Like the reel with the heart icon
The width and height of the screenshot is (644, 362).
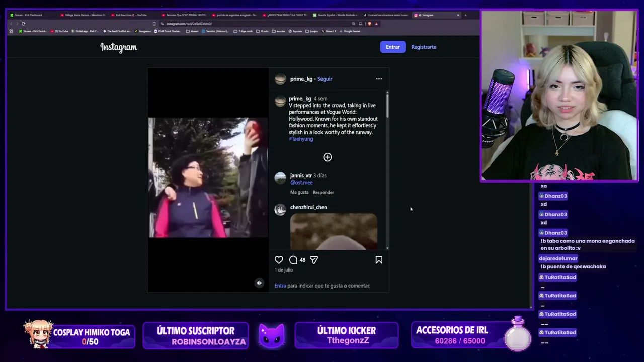point(279,260)
